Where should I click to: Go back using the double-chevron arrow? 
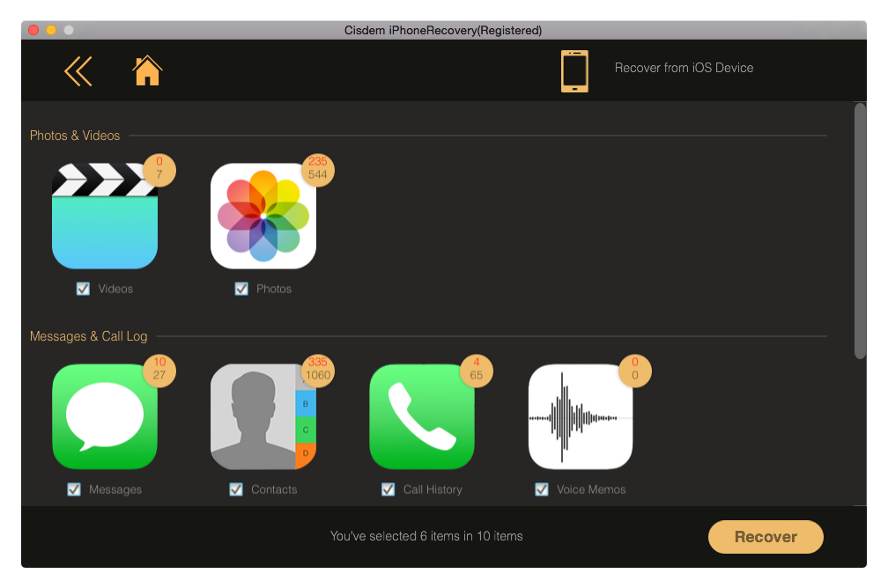pos(78,71)
